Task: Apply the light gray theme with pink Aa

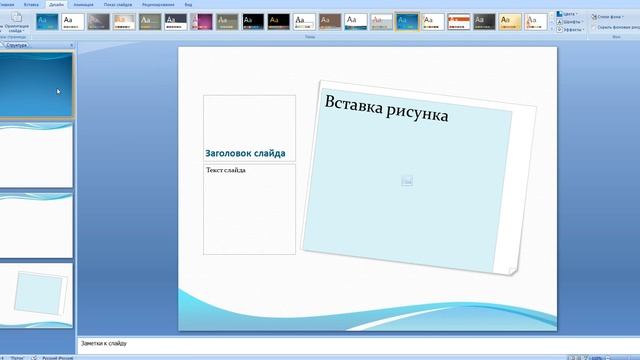Action: pos(381,22)
